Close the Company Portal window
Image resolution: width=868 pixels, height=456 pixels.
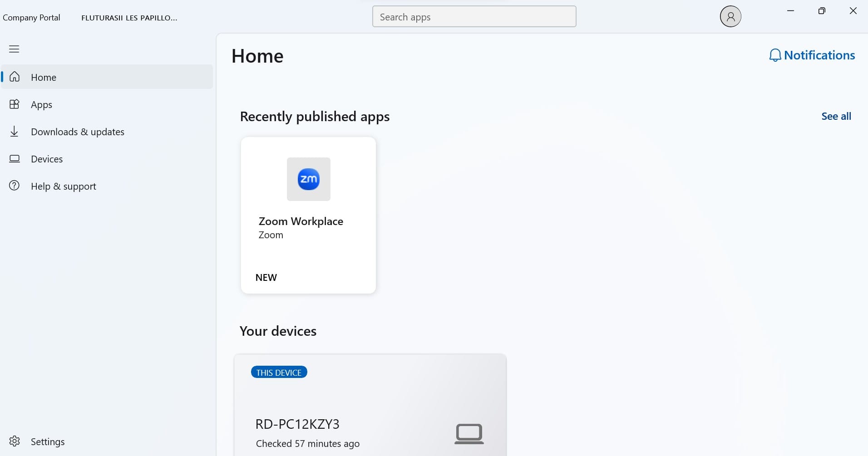[x=853, y=11]
